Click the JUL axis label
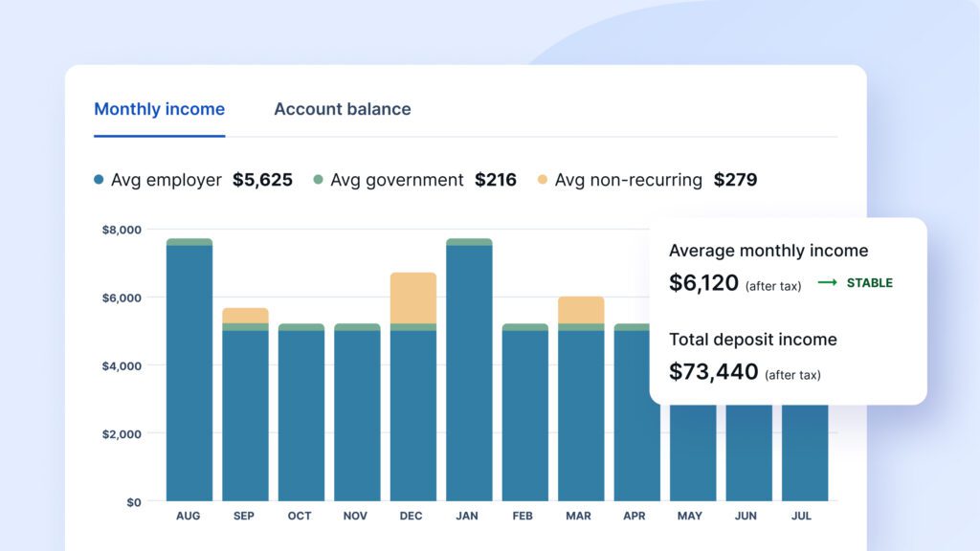Image resolution: width=980 pixels, height=551 pixels. (801, 516)
